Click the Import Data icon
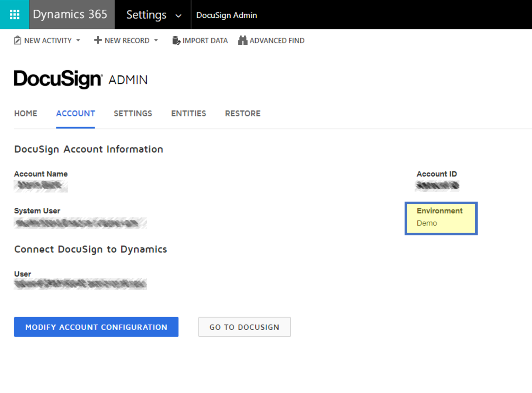This screenshot has width=532, height=393. (x=176, y=40)
